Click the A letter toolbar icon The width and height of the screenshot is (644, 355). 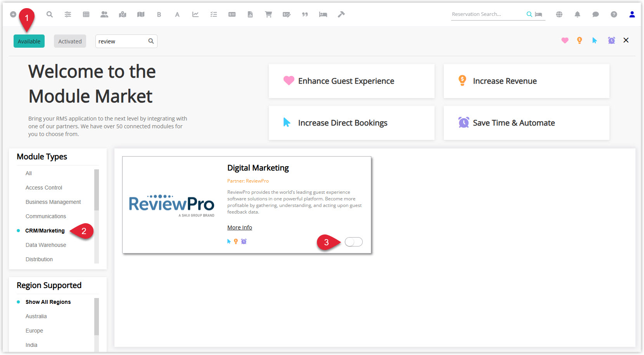tap(177, 14)
